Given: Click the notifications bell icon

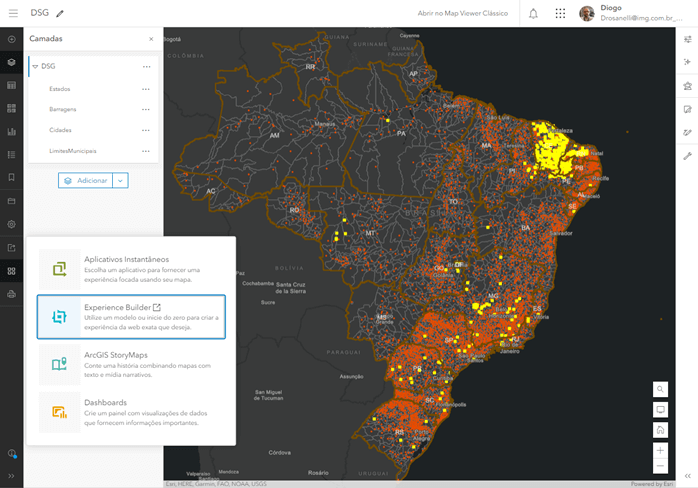Looking at the screenshot, I should pos(533,13).
